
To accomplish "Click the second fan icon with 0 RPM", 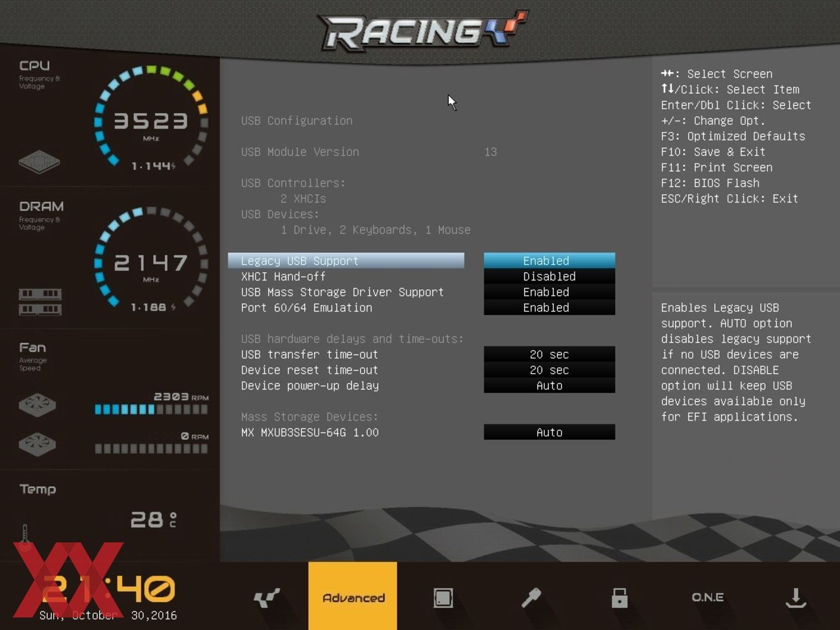I will (x=37, y=444).
